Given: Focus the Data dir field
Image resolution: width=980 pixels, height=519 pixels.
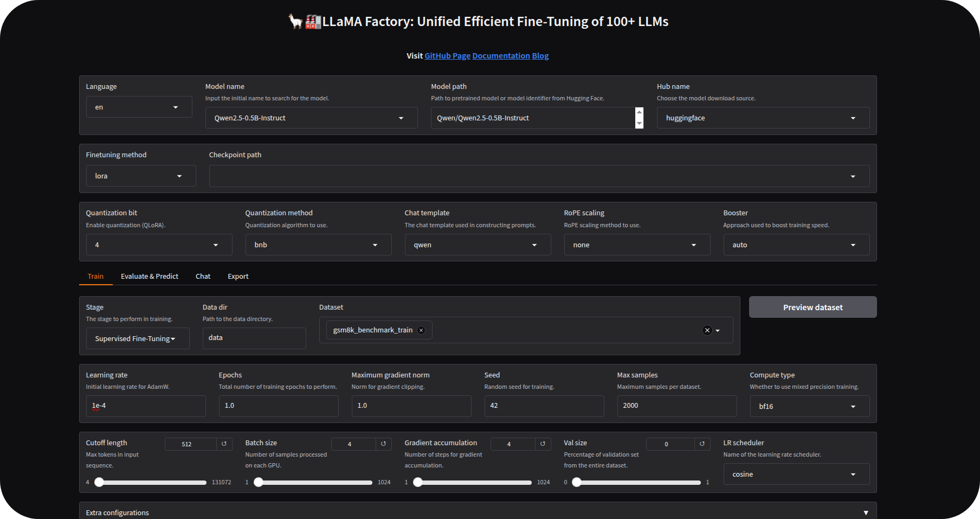Looking at the screenshot, I should coord(254,338).
